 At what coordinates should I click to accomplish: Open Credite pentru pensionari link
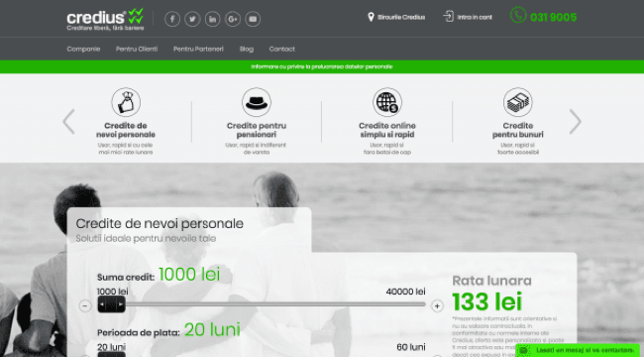tap(257, 130)
